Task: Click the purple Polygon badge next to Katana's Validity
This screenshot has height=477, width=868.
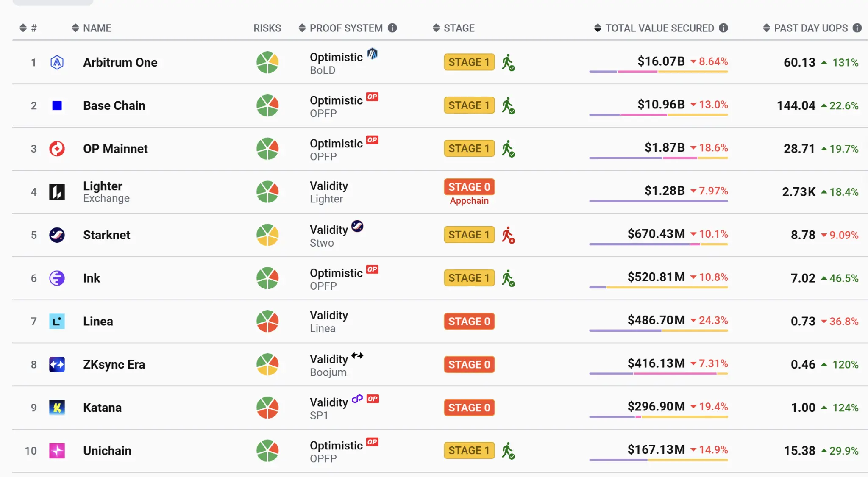Action: [357, 398]
